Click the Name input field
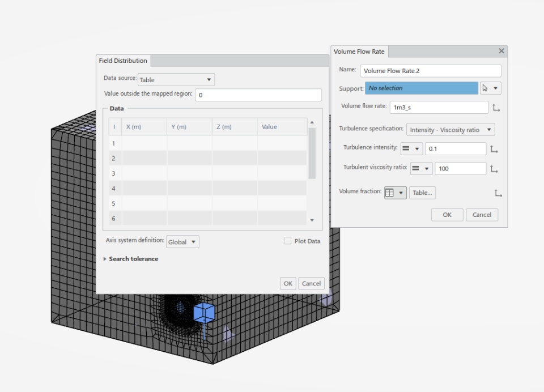The image size is (544, 392). [x=431, y=71]
